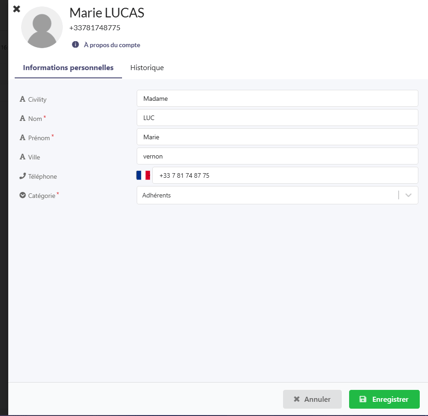This screenshot has height=416, width=428.
Task: Save the contact with Enregistrer button
Action: tap(384, 399)
